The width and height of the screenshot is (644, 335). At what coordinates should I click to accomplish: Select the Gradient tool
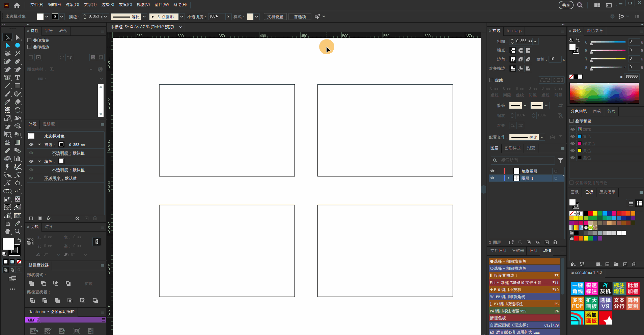pyautogui.click(x=18, y=142)
